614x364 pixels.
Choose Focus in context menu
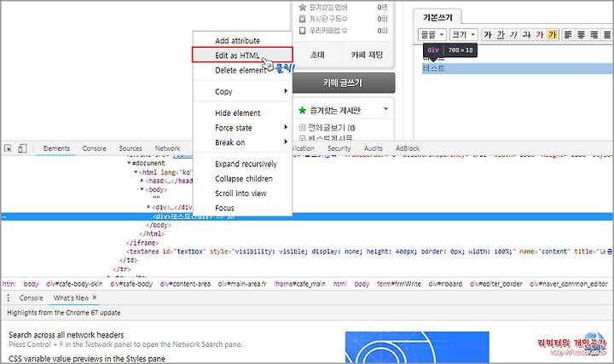pos(243,208)
